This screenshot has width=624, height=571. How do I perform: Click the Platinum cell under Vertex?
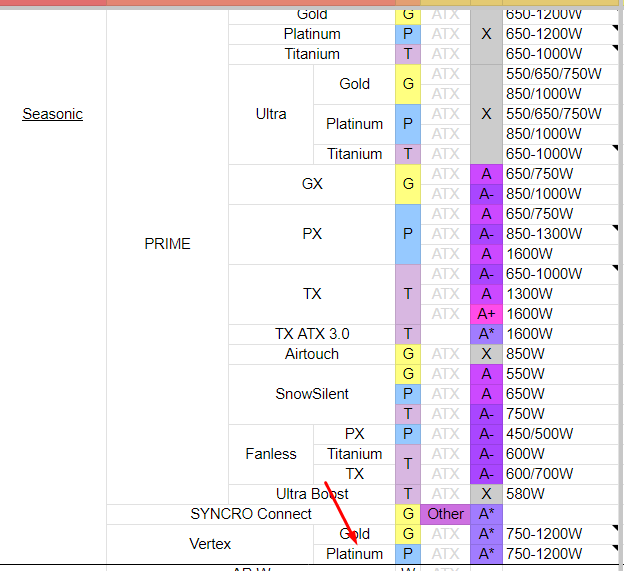coord(354,554)
